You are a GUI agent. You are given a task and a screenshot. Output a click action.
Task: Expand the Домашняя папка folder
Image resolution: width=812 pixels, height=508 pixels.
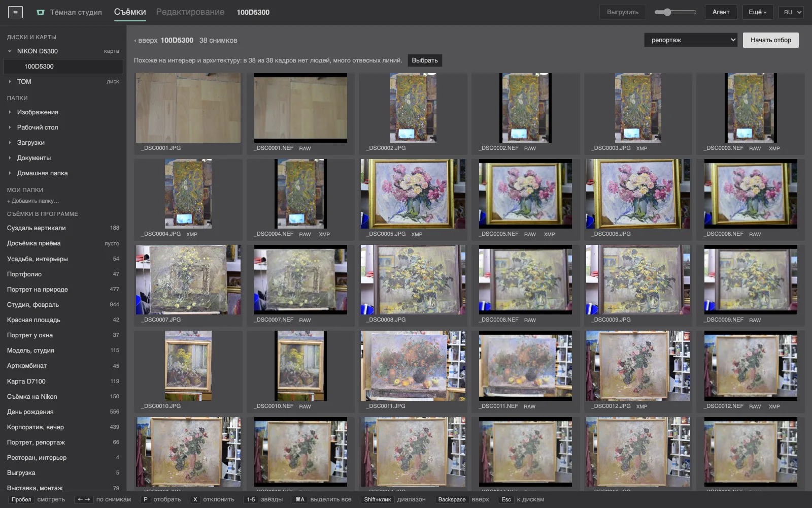coord(10,173)
